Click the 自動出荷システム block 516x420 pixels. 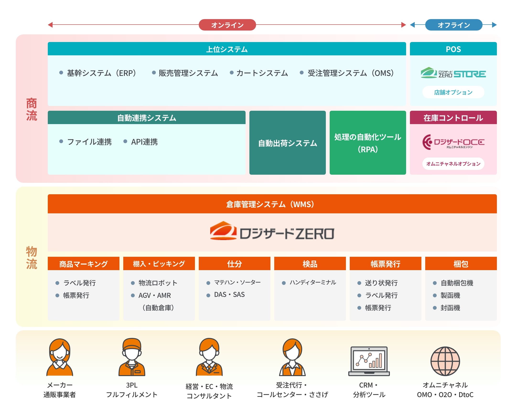pyautogui.click(x=287, y=143)
